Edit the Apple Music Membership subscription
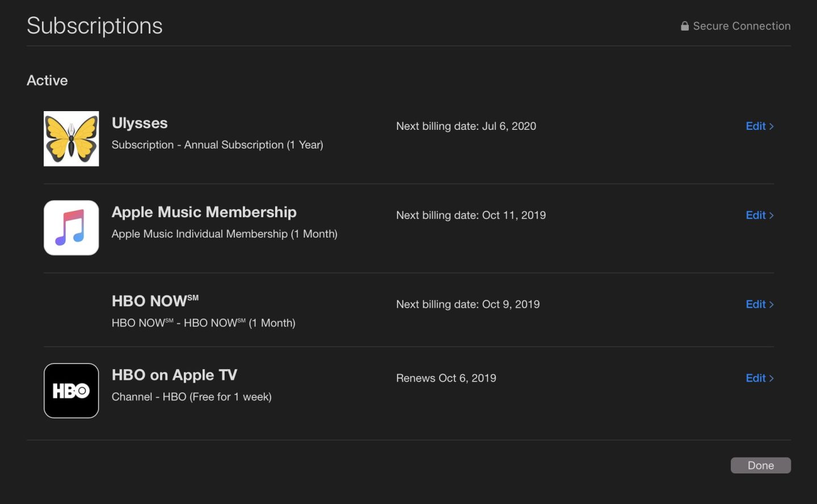 pyautogui.click(x=755, y=215)
